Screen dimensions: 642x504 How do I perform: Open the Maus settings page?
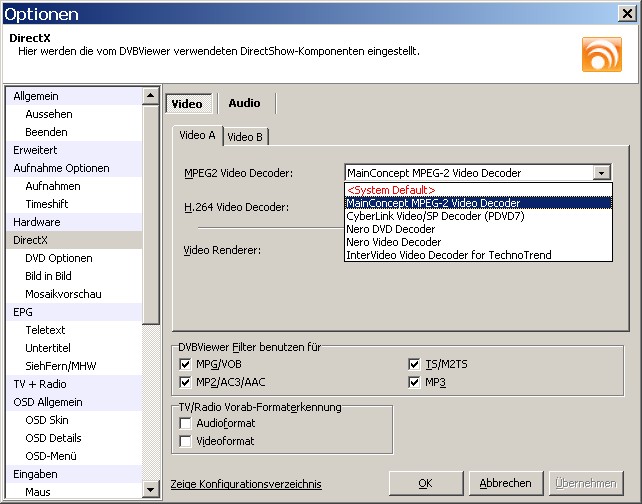[x=74, y=491]
